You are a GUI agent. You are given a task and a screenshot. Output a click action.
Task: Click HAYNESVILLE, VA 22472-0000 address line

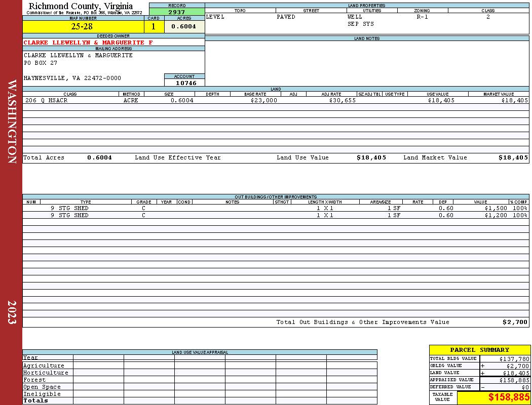72,78
